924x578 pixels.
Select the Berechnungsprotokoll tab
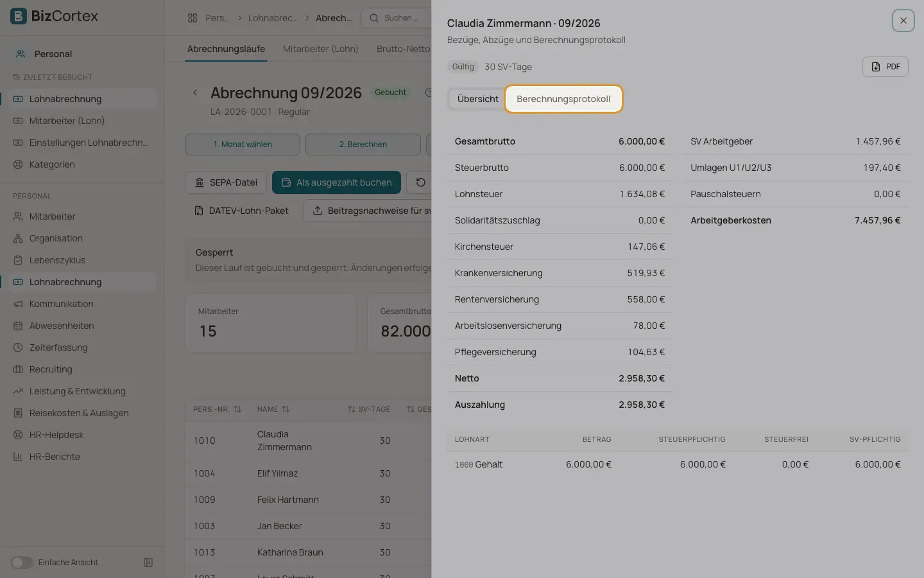(563, 99)
